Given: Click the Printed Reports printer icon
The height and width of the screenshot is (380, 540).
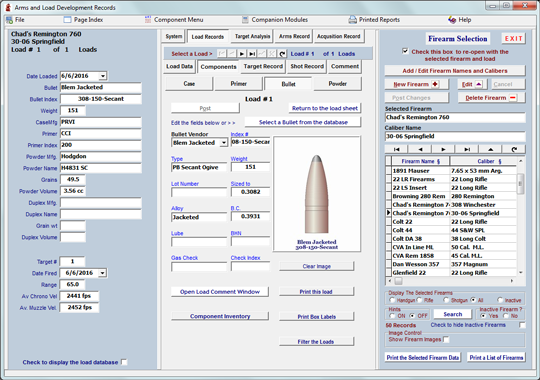Looking at the screenshot, I should pyautogui.click(x=352, y=20).
